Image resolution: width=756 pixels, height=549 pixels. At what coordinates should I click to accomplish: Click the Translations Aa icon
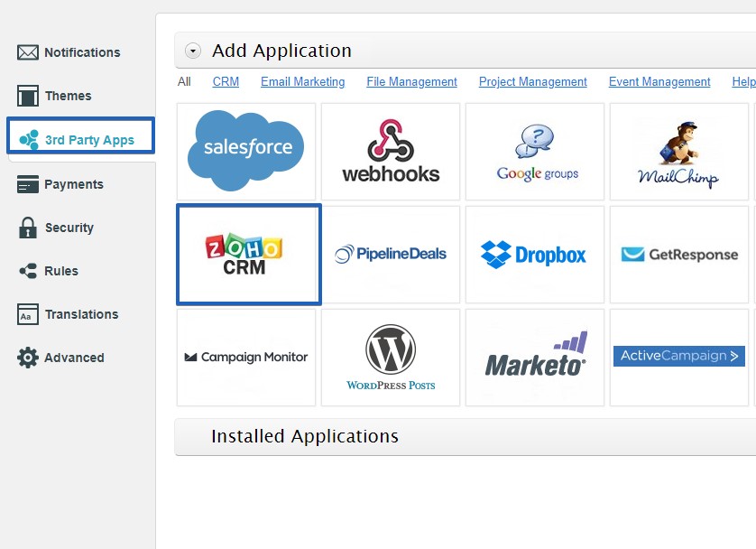click(x=27, y=314)
